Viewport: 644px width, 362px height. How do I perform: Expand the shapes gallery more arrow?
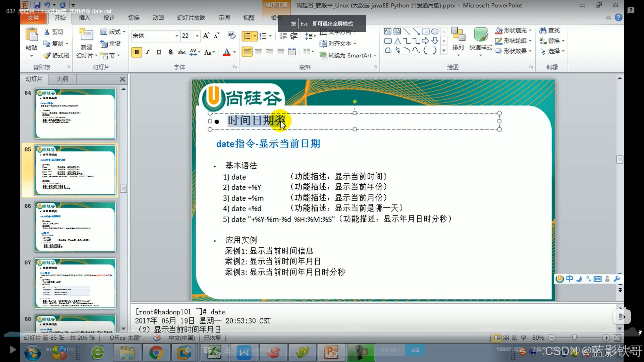tap(444, 51)
